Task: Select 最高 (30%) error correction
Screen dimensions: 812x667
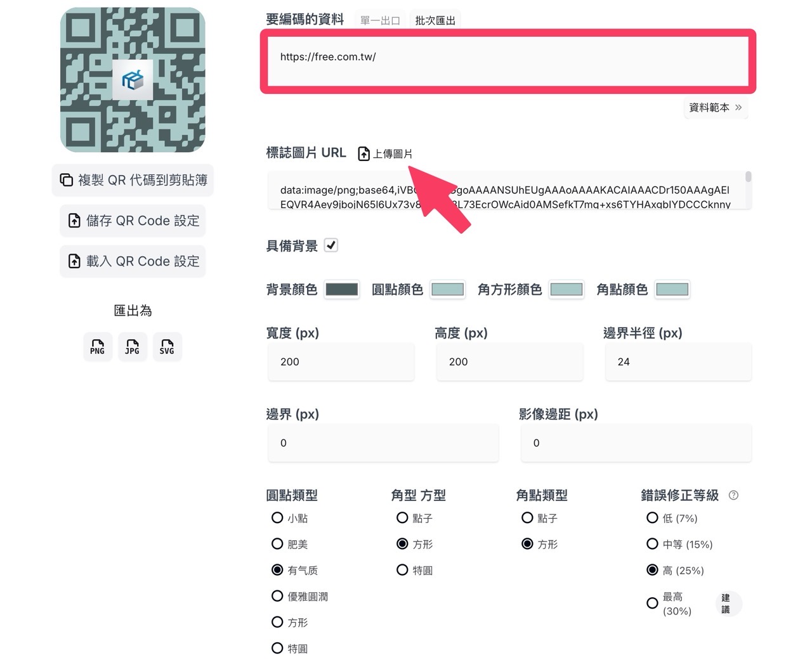Action: (652, 603)
